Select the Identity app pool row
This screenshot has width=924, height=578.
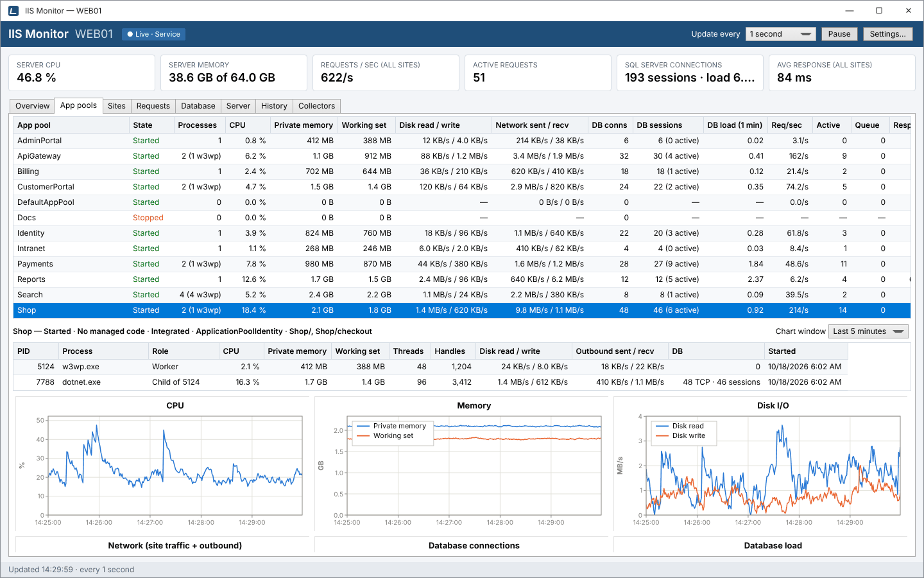(462, 233)
